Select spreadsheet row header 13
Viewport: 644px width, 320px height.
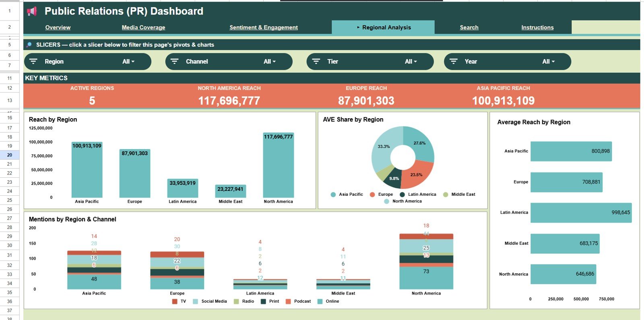(10, 101)
